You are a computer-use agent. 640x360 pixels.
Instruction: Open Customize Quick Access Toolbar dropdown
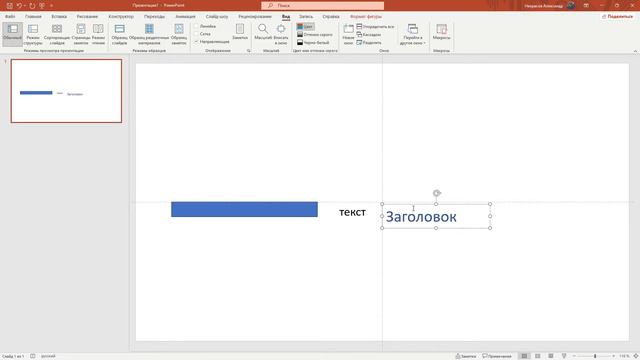pos(51,6)
